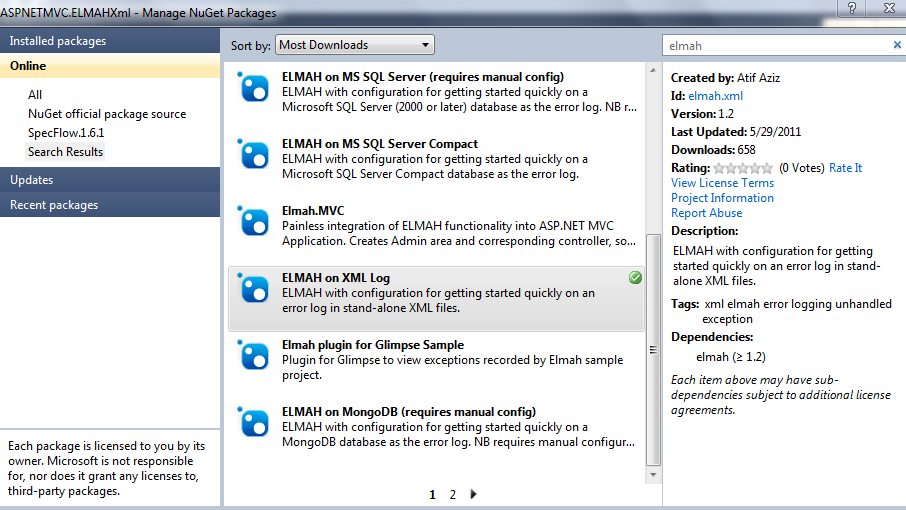
Task: Click the ELMAH on MongoDB package icon
Action: (254, 423)
